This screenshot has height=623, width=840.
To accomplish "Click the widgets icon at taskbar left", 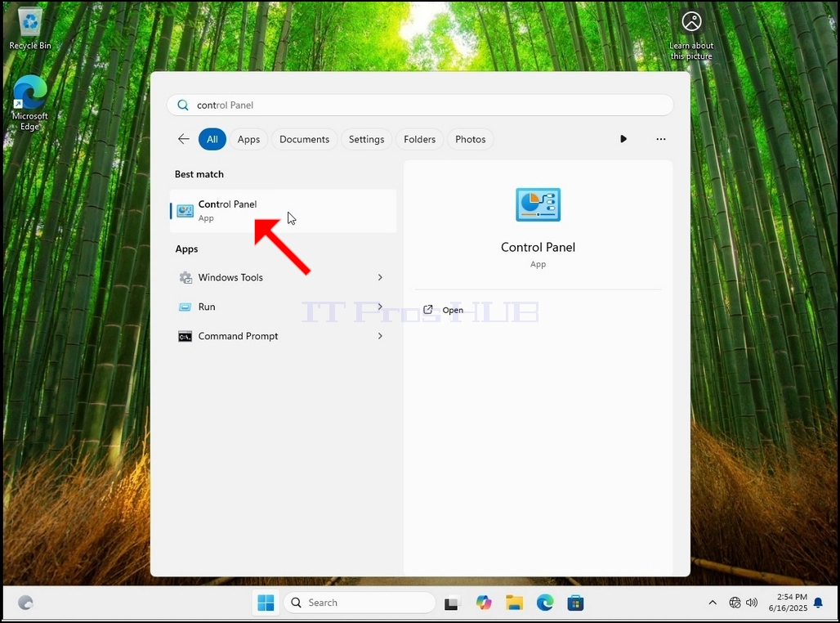I will (x=25, y=603).
